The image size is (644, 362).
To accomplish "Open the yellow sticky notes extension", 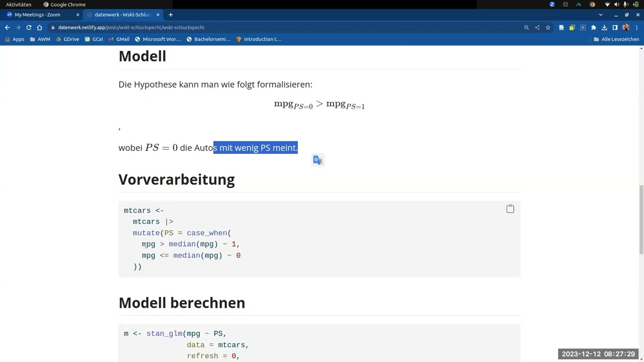I will point(572,28).
